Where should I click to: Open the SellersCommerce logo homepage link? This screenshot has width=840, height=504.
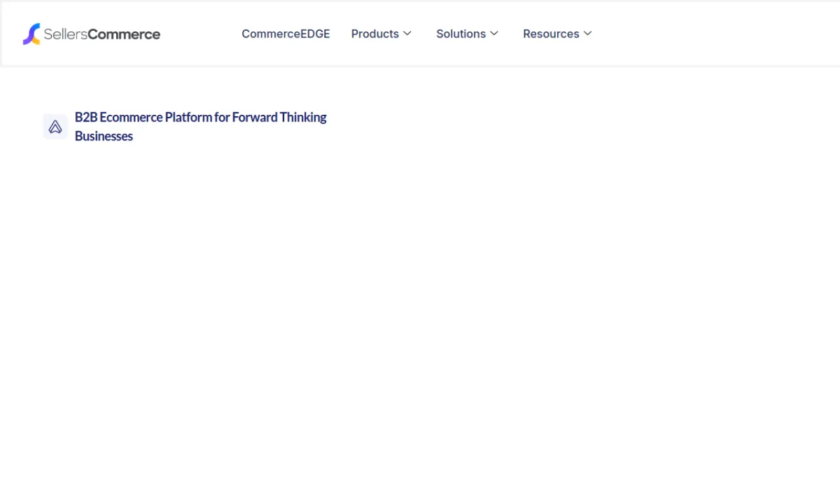click(x=91, y=34)
